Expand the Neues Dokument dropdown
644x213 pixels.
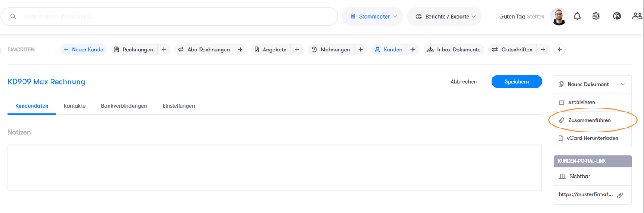point(593,84)
